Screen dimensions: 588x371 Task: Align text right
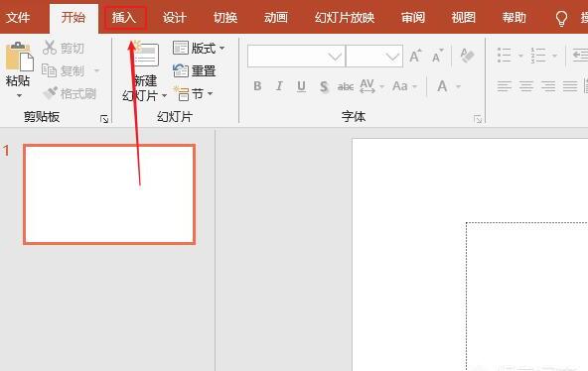(x=548, y=86)
